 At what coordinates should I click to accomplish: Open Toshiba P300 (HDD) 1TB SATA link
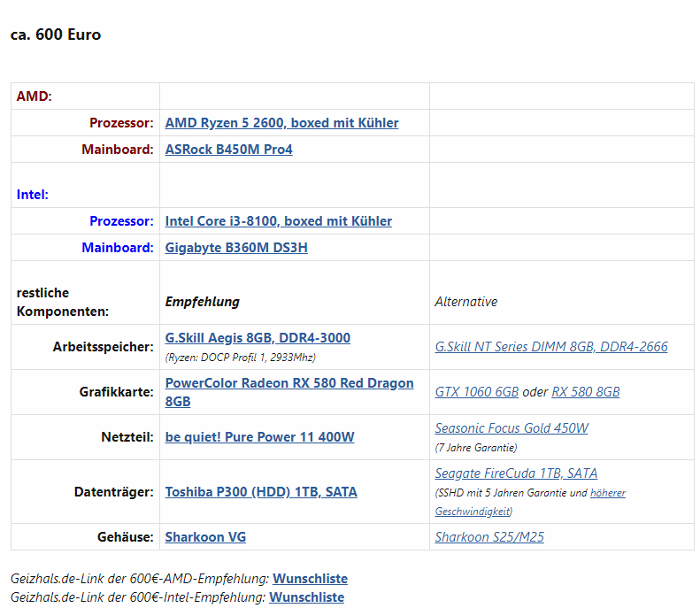[261, 492]
